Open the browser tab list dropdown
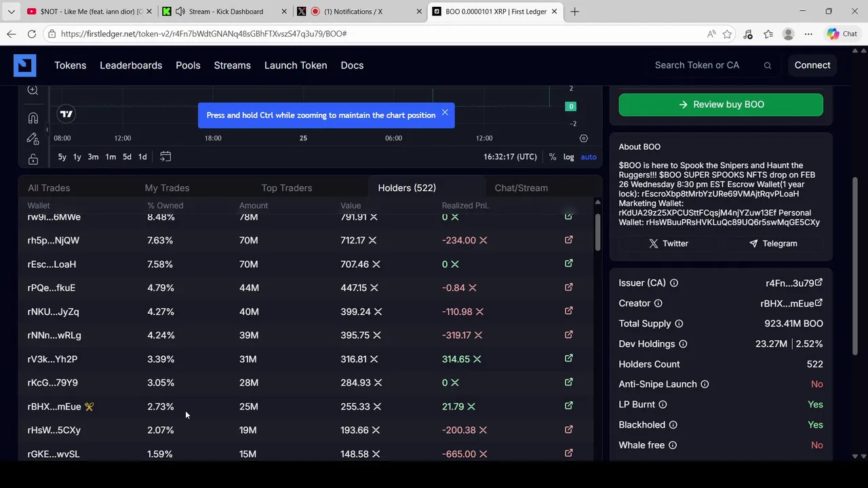 pos(11,12)
